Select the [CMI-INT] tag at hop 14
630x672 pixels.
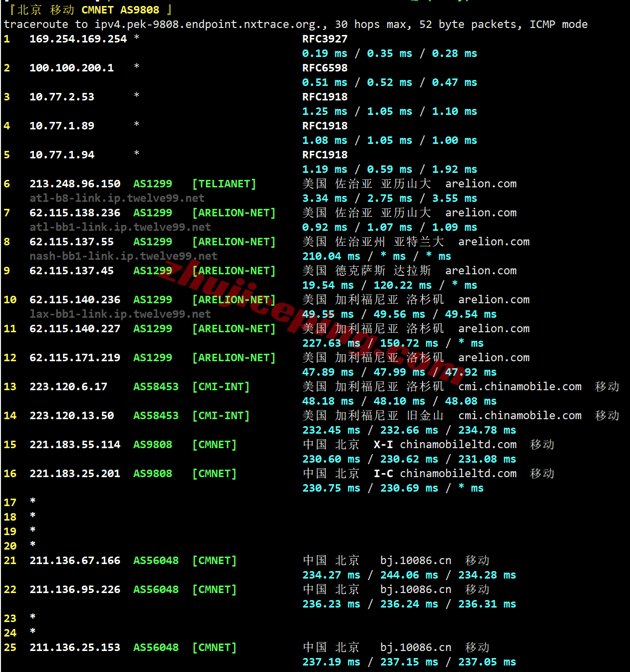coord(221,416)
